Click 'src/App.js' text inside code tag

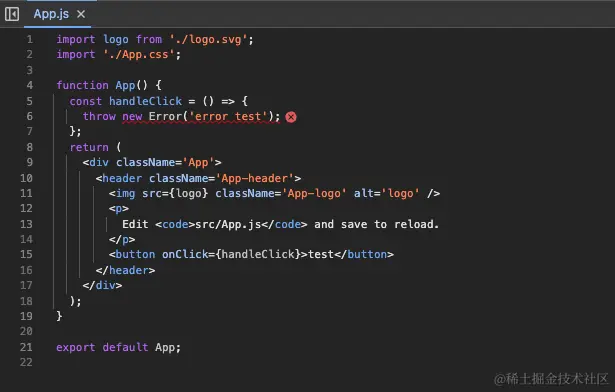point(228,224)
